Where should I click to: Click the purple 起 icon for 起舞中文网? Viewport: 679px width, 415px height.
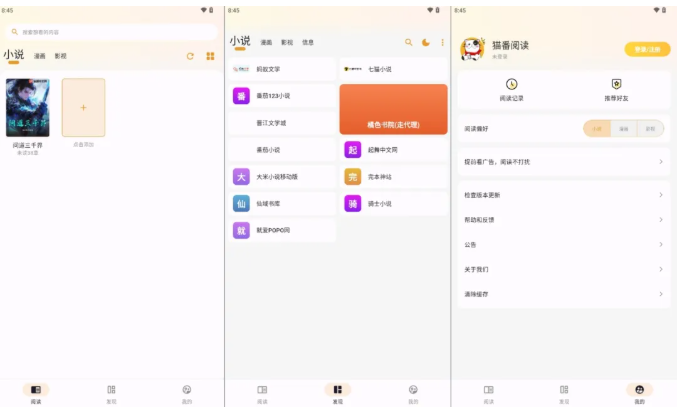click(x=352, y=150)
